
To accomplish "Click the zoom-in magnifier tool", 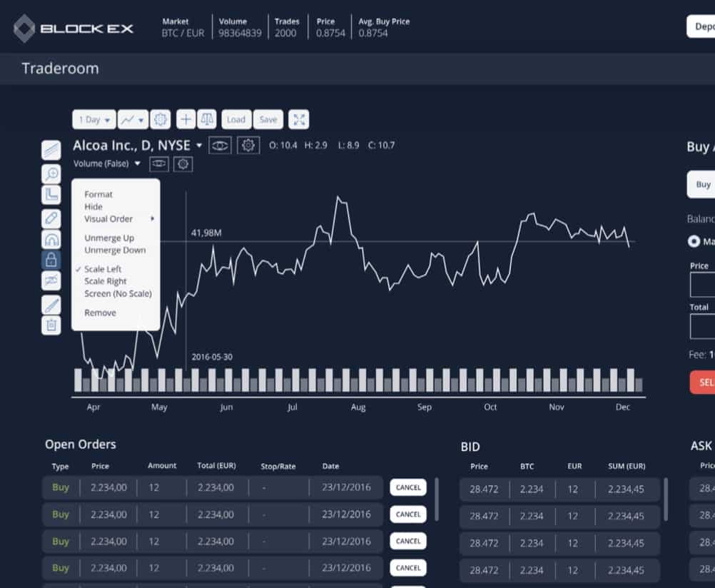I will click(51, 173).
